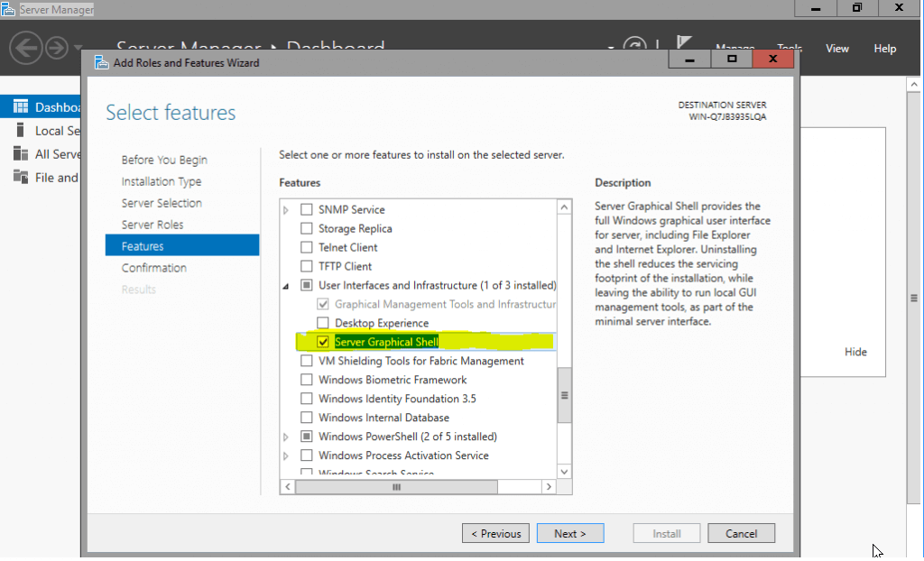The image size is (924, 561).
Task: Open the Manage menu
Action: (x=735, y=48)
